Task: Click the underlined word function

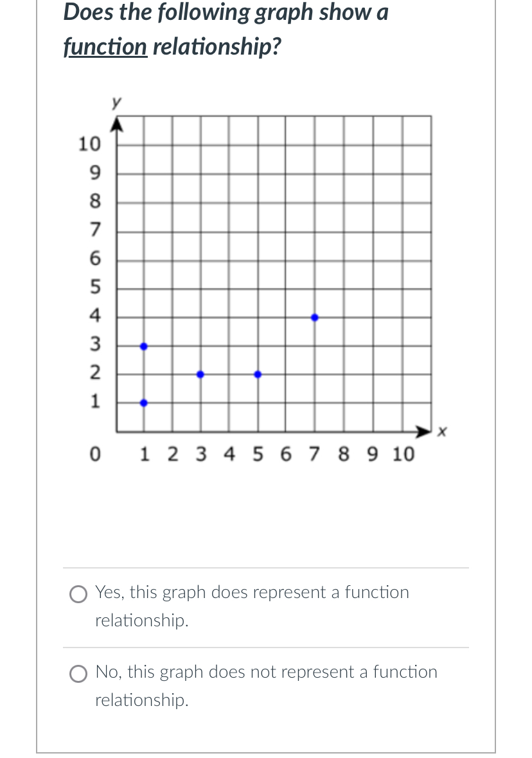Action: [105, 46]
